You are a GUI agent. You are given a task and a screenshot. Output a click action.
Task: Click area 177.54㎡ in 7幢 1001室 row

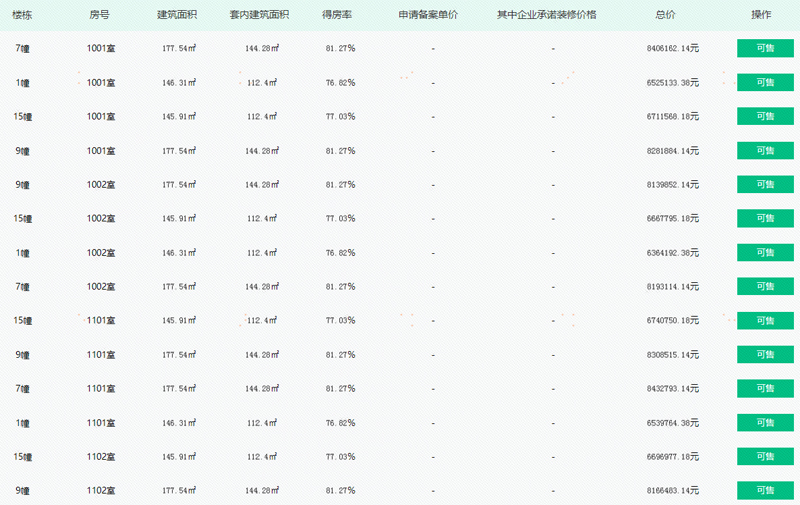click(x=179, y=48)
